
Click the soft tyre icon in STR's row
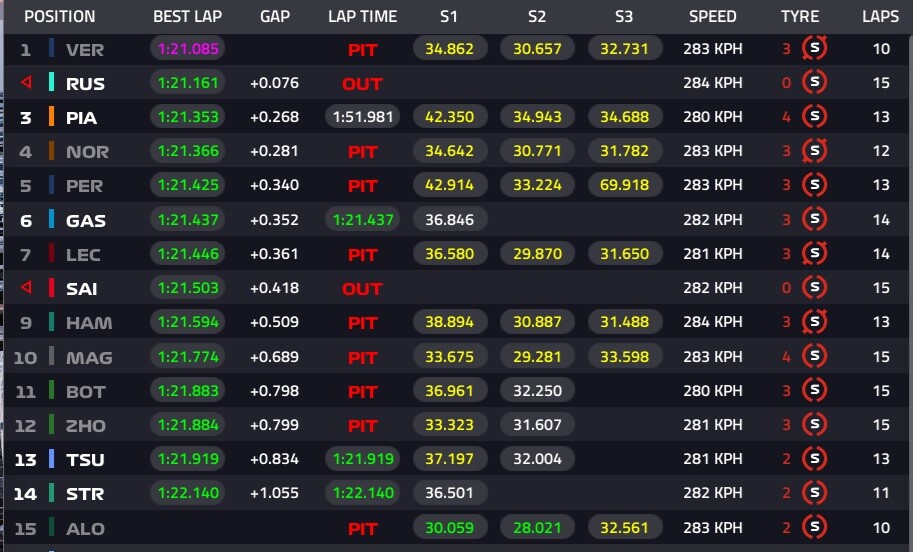pyautogui.click(x=816, y=493)
